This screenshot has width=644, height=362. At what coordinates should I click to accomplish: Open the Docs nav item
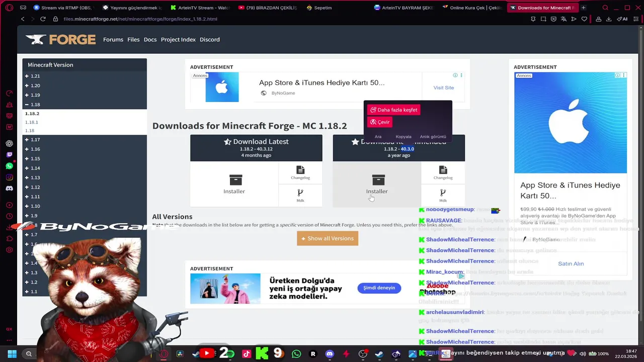(150, 40)
